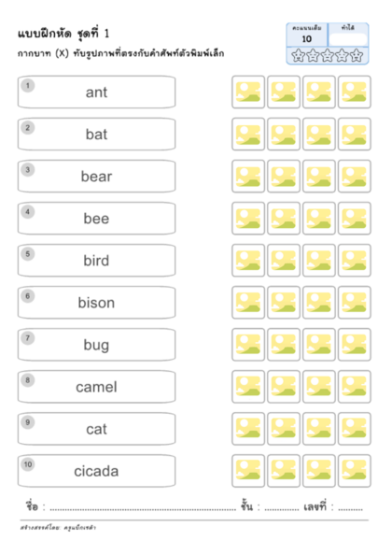Image resolution: width=392 pixels, height=555 pixels.
Task: Choose third image placeholder in camel row
Action: pyautogui.click(x=319, y=387)
